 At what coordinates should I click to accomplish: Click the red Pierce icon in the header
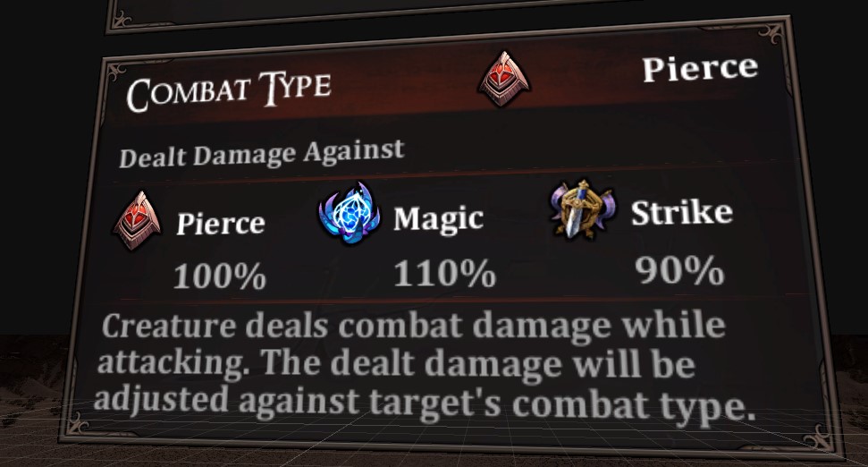(504, 80)
